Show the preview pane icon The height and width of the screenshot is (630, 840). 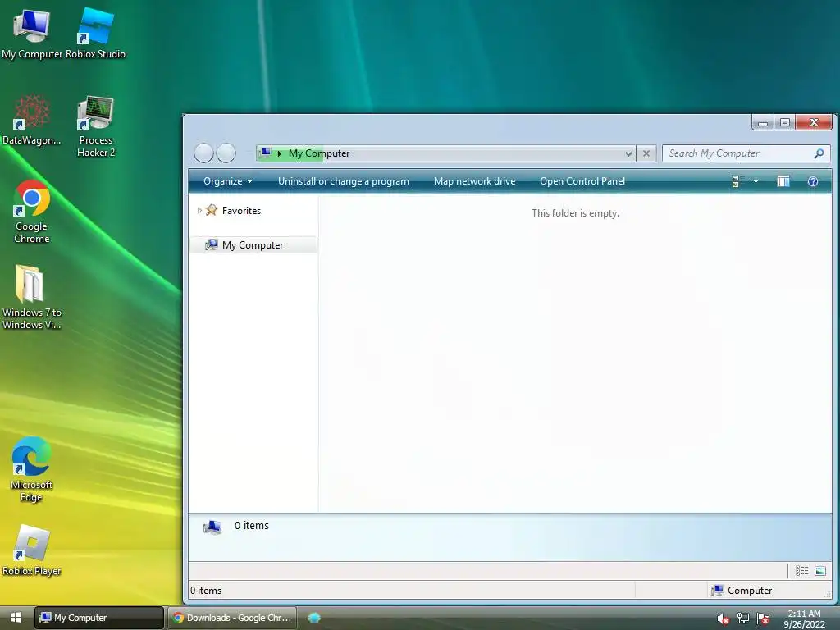[x=783, y=181]
